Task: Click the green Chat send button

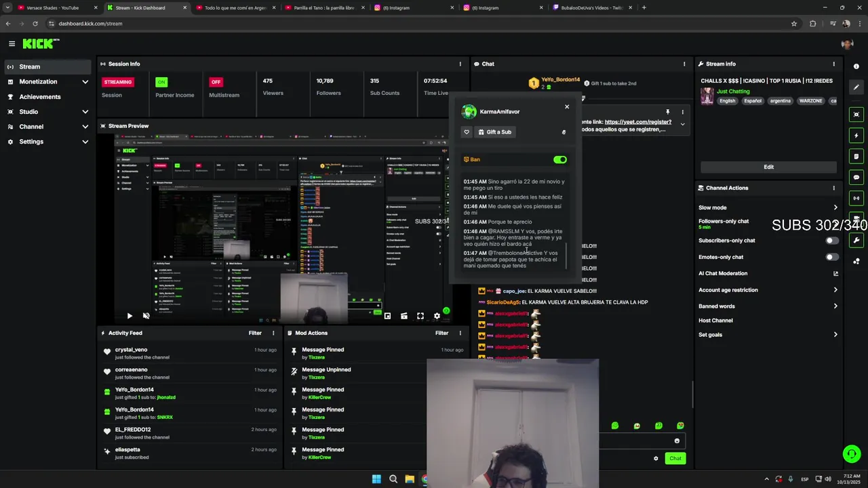Action: 675,459
